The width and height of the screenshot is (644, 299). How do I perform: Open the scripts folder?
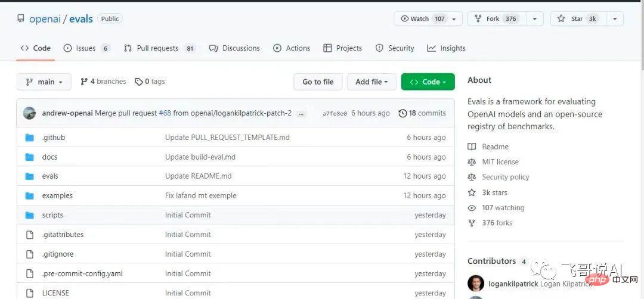pyautogui.click(x=52, y=215)
